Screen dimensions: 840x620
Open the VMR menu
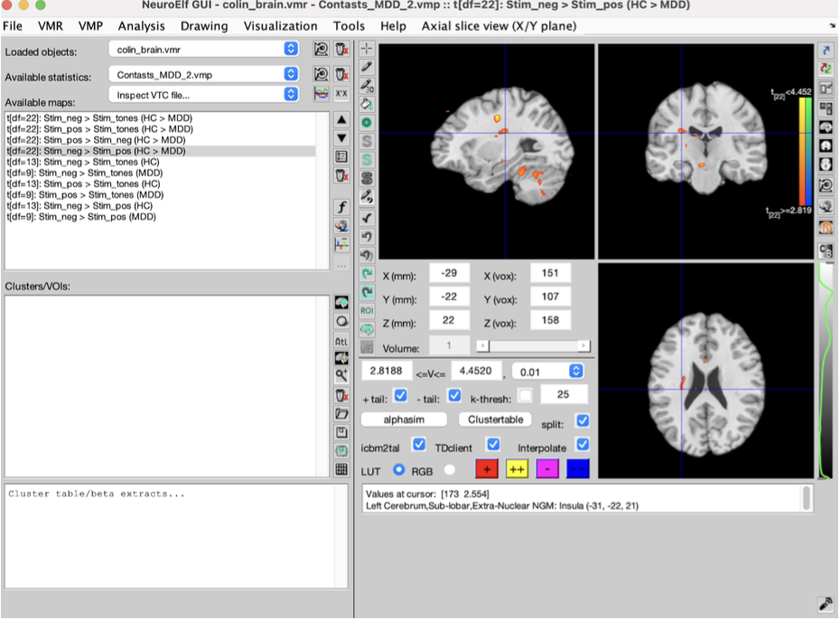click(x=51, y=25)
